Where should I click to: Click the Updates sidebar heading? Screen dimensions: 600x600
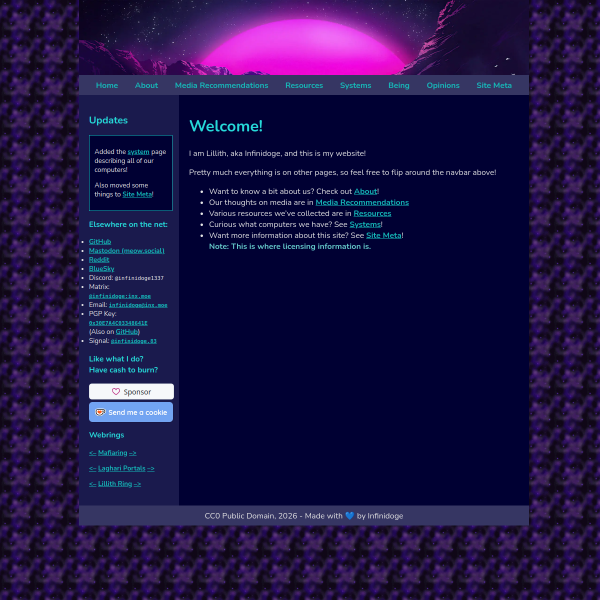(108, 120)
